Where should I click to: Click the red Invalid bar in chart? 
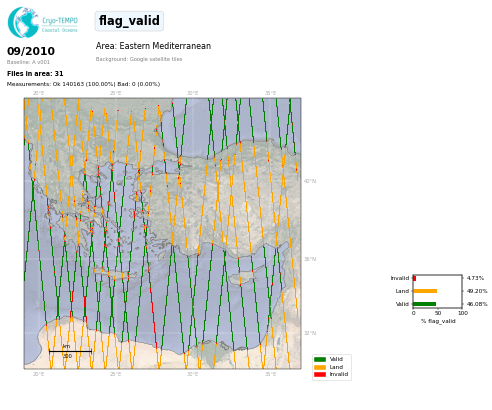[x=414, y=278]
